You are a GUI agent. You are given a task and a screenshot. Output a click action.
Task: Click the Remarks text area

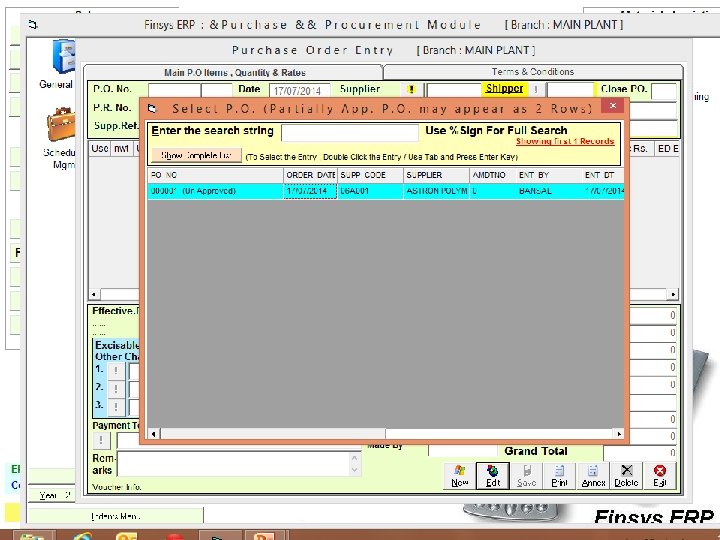point(234,464)
